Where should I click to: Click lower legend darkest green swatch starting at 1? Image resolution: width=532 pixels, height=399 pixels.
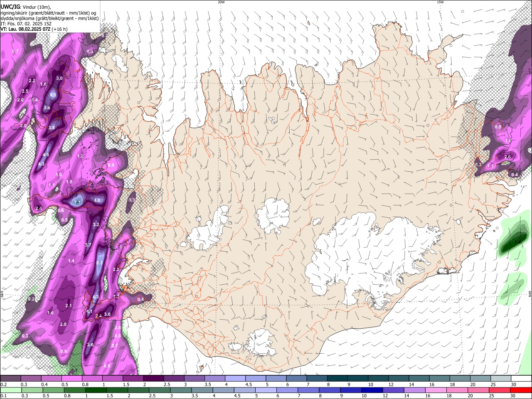click(96, 390)
